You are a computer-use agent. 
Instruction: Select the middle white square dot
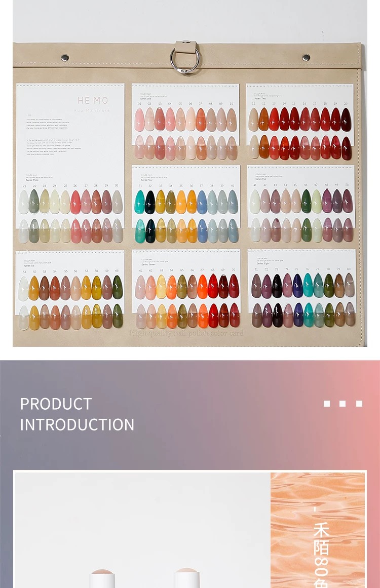343,404
